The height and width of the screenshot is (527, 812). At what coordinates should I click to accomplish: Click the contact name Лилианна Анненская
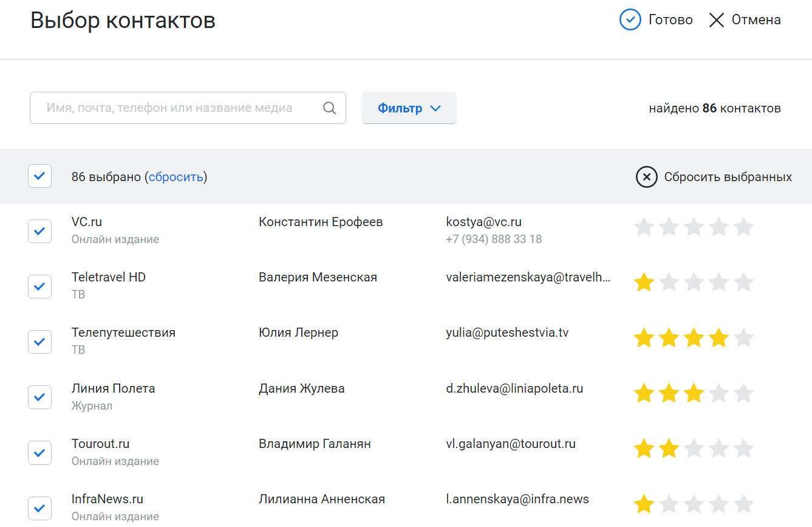coord(321,499)
